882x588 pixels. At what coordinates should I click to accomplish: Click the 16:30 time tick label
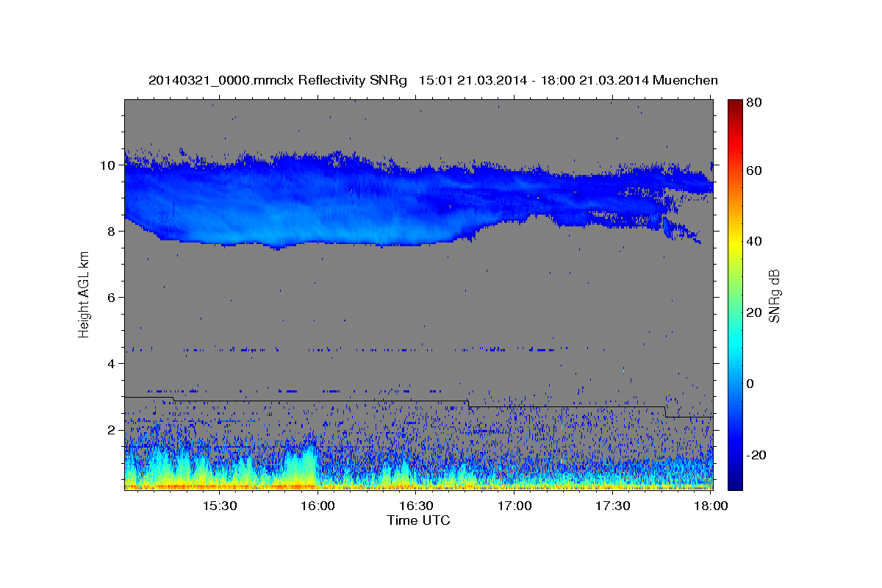416,506
